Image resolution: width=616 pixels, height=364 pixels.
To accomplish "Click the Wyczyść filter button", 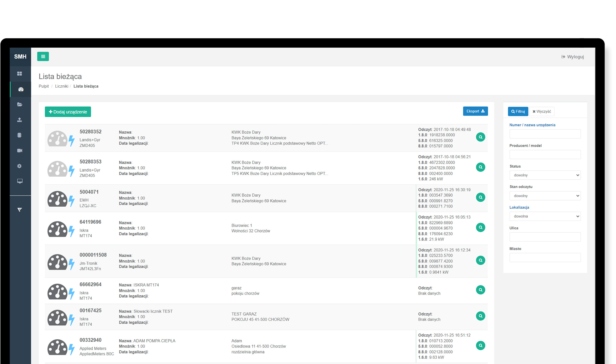I will (x=542, y=111).
